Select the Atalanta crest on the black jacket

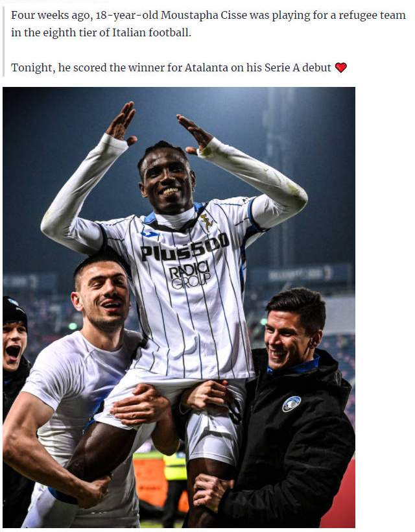[x=291, y=404]
